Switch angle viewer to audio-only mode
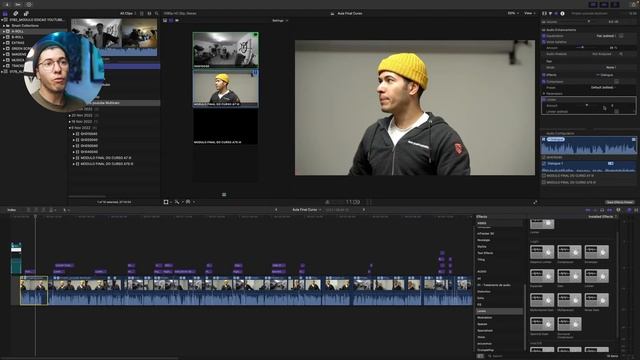 [177, 20]
